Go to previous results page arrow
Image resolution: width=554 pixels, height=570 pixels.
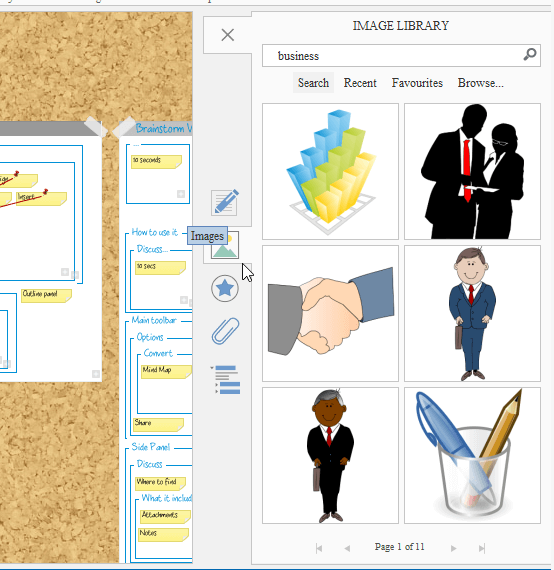[347, 548]
